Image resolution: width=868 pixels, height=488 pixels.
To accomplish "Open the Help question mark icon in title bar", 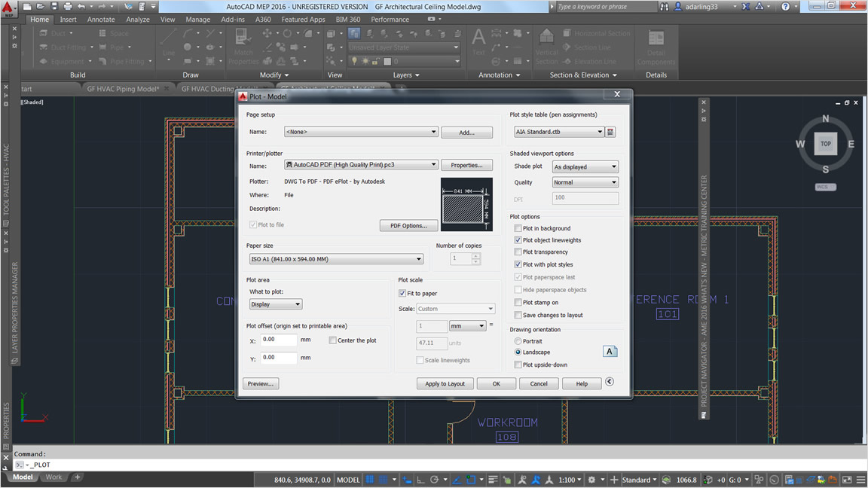I will [x=785, y=7].
